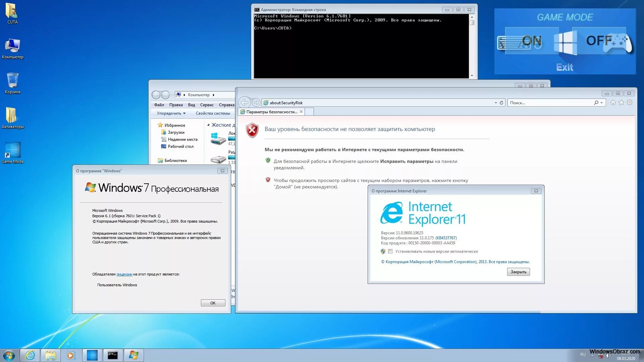Open Справка menu in Explorer
The width and height of the screenshot is (644, 362).
coord(227,105)
